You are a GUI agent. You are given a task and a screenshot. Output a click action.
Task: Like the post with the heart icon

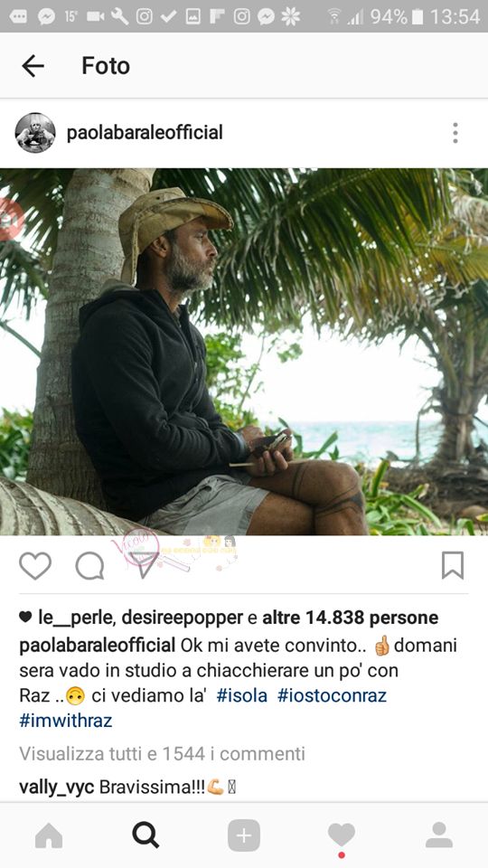pos(35,566)
